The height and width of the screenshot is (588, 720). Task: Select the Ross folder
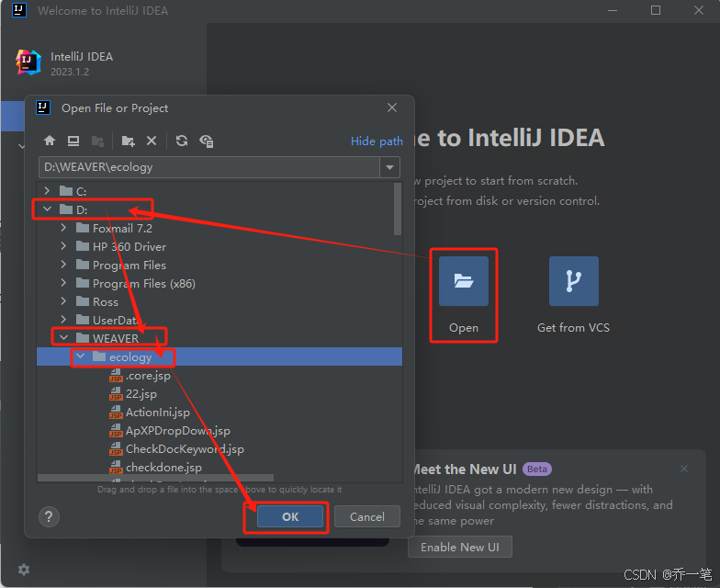219,301
